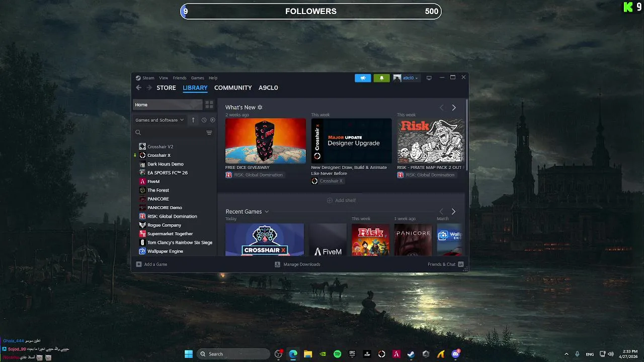The height and width of the screenshot is (362, 644).
Task: Expand the Games and Software dropdown
Action: click(x=159, y=120)
